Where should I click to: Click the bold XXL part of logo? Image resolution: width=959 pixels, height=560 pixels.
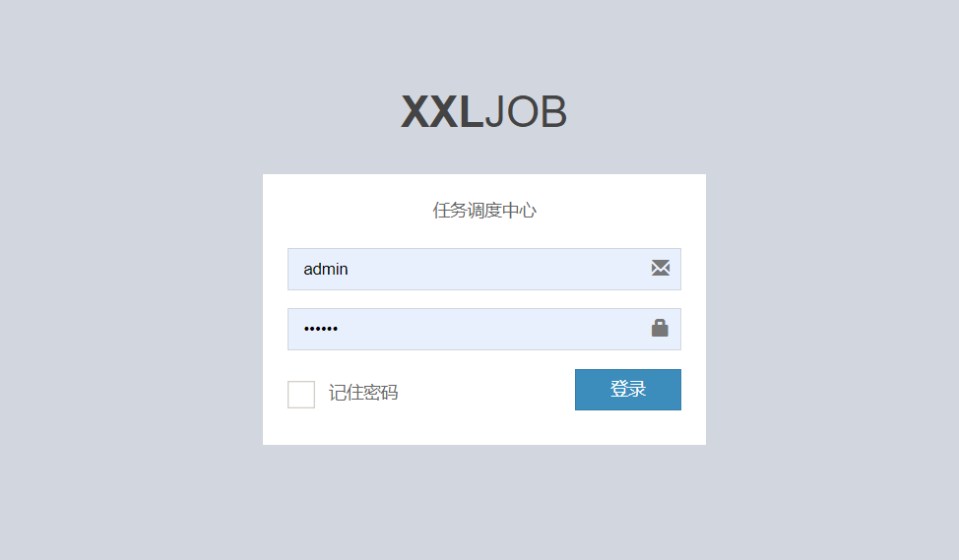[x=442, y=112]
